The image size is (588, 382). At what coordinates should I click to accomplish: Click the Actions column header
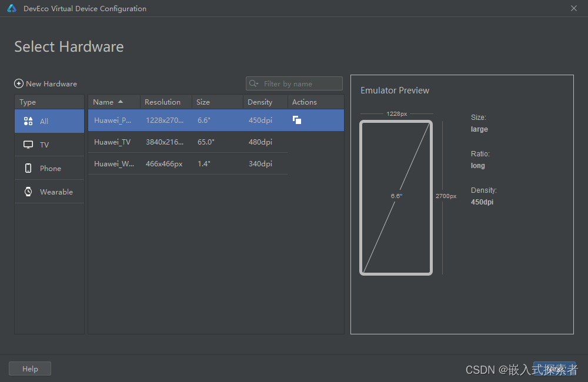(x=316, y=102)
